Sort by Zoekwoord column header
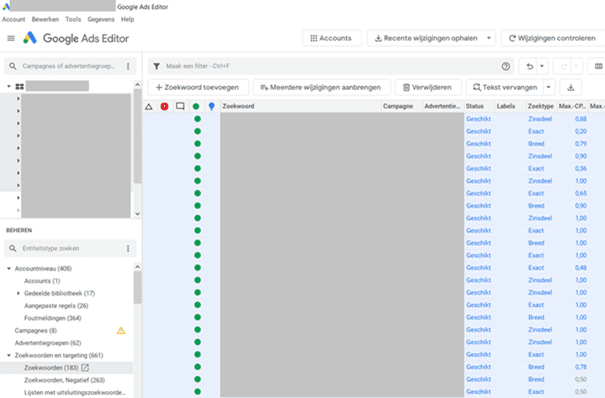 pyautogui.click(x=238, y=106)
